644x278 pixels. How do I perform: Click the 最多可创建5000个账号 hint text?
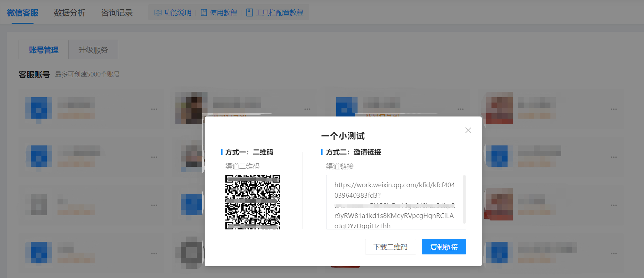click(x=88, y=74)
